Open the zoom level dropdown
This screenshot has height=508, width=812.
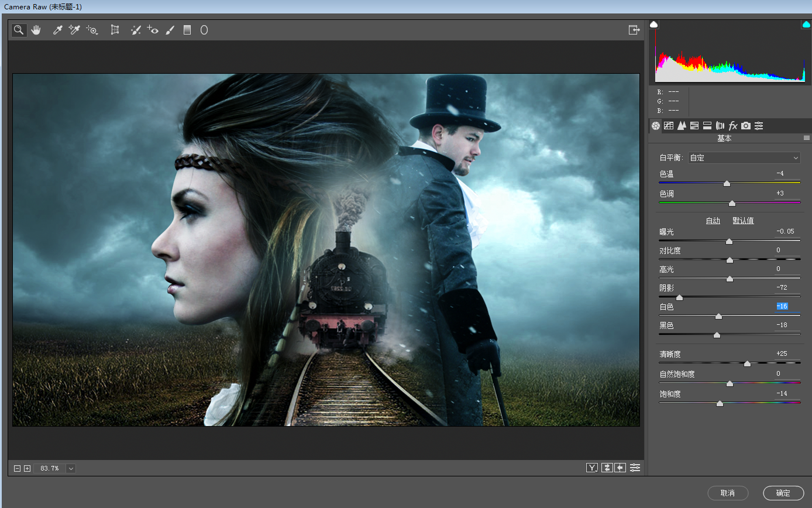(x=71, y=468)
